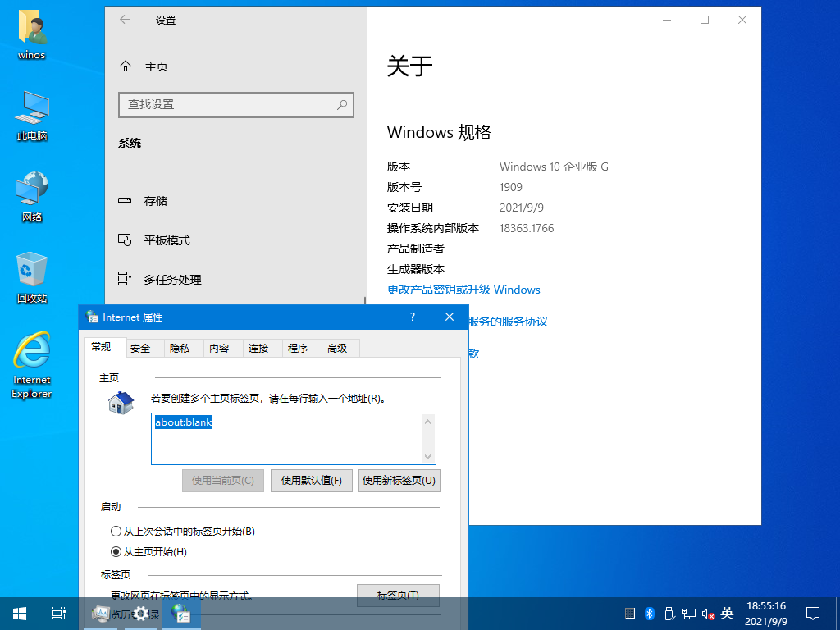
Task: Switch to the Settings gear taskbar app
Action: coord(141,614)
